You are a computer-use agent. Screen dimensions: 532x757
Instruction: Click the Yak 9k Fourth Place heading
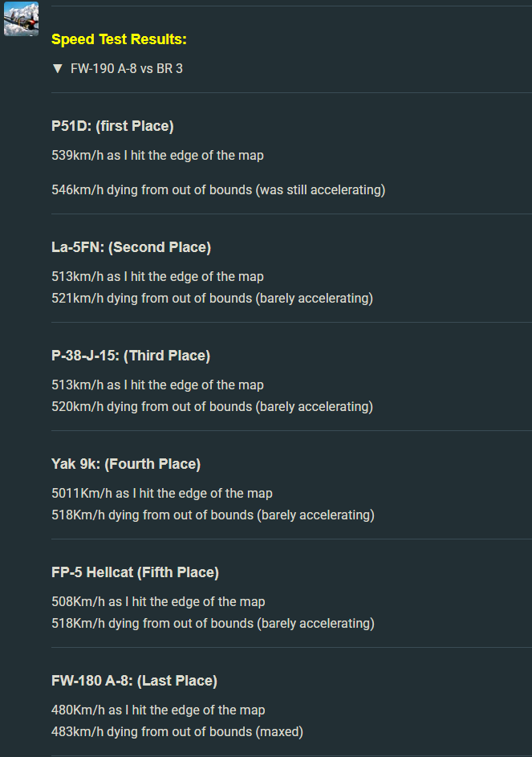(126, 464)
